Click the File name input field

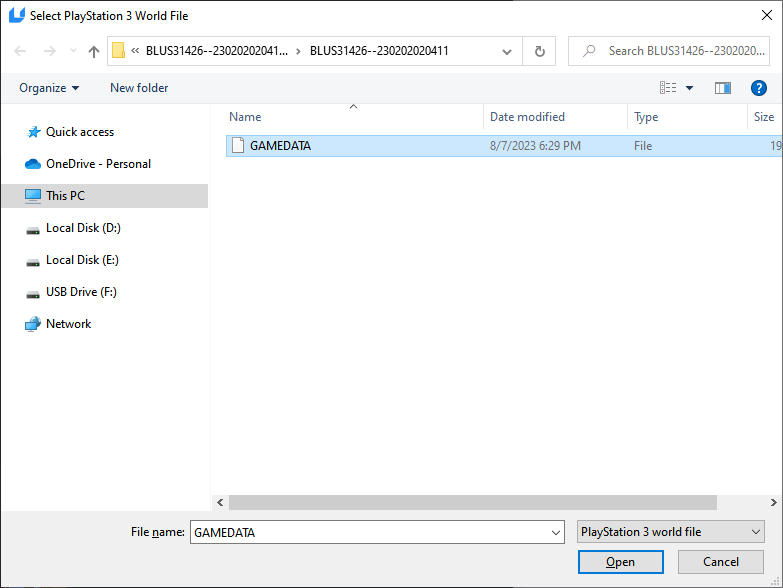click(377, 532)
